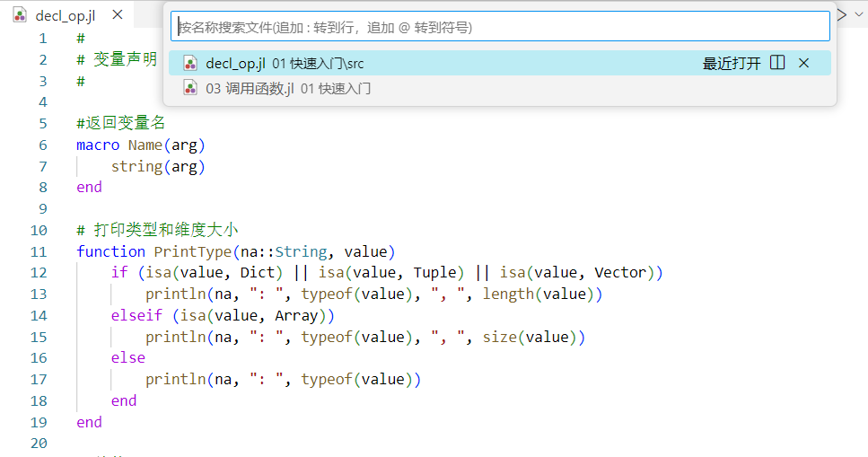Click line number 6 in the gutter
The image size is (868, 457).
tap(42, 145)
